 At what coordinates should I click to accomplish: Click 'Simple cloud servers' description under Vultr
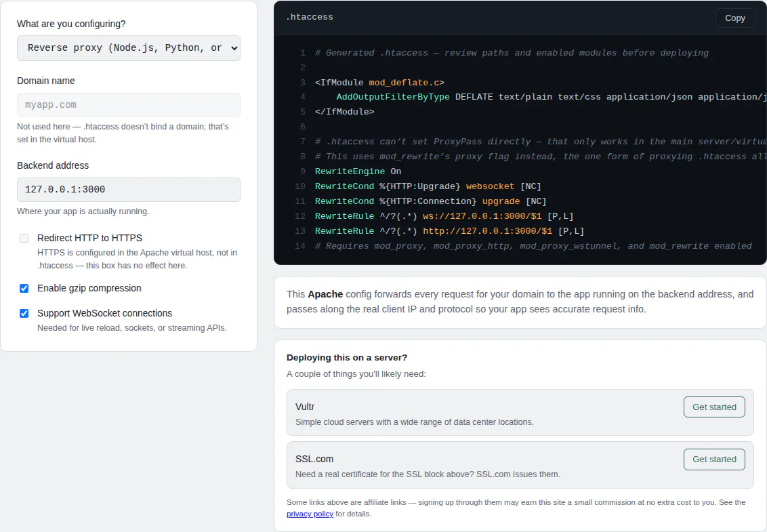tap(414, 422)
